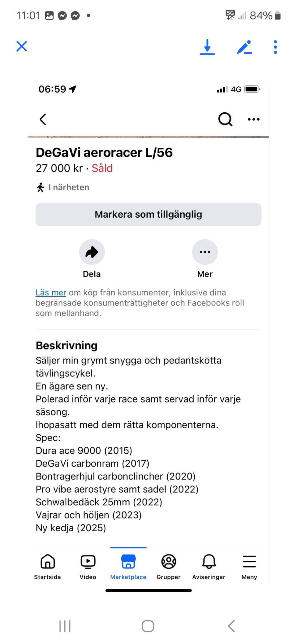The width and height of the screenshot is (297, 644).
Task: Open the three-dot overflow menu
Action: point(275,47)
